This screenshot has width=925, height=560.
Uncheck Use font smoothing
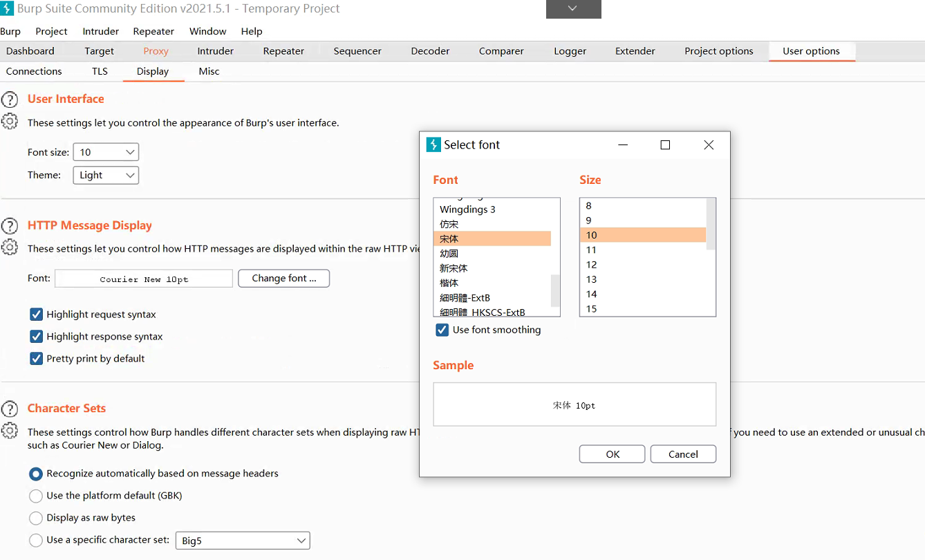coord(442,330)
